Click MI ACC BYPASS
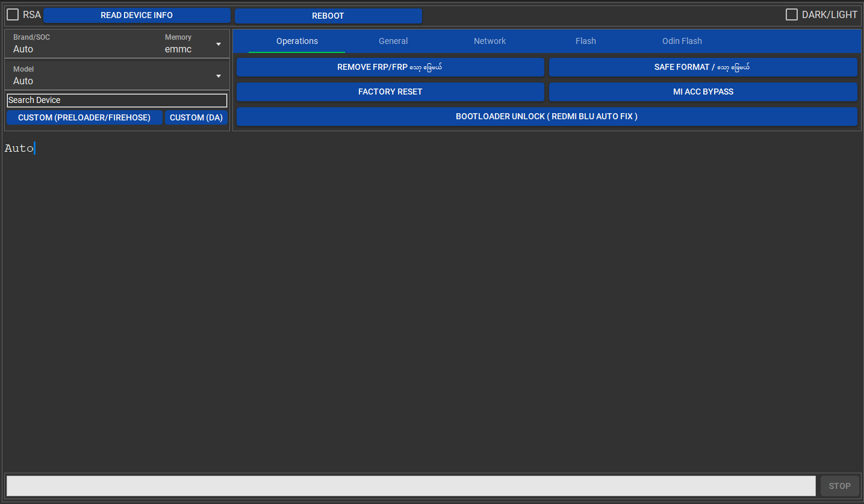Image resolution: width=864 pixels, height=504 pixels. 703,92
